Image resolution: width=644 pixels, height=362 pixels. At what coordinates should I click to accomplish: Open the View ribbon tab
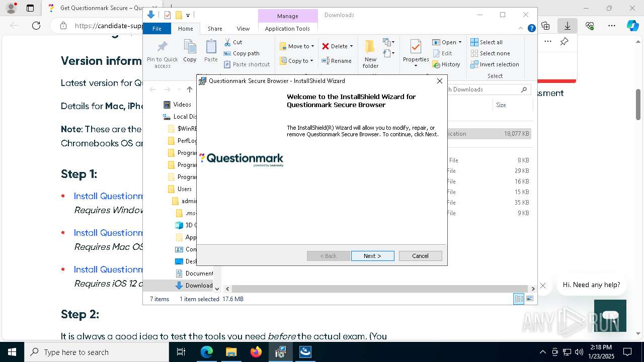243,29
